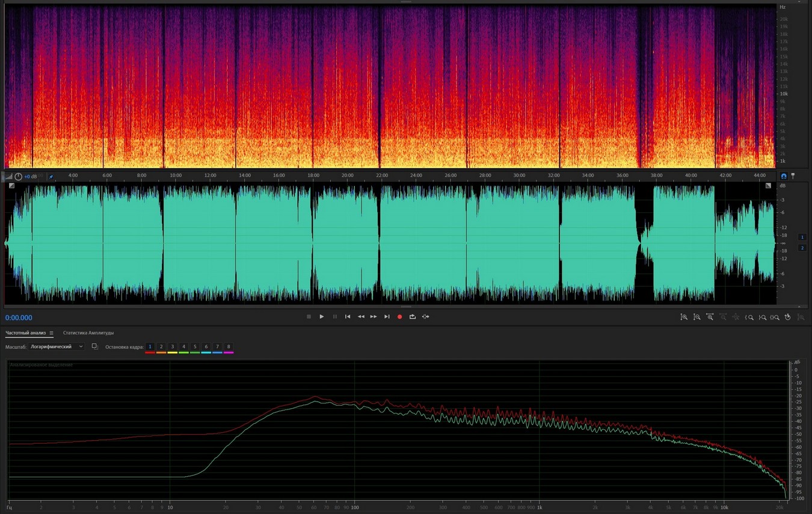The height and width of the screenshot is (514, 812).
Task: Select the Частотный анализ tab
Action: [25, 333]
